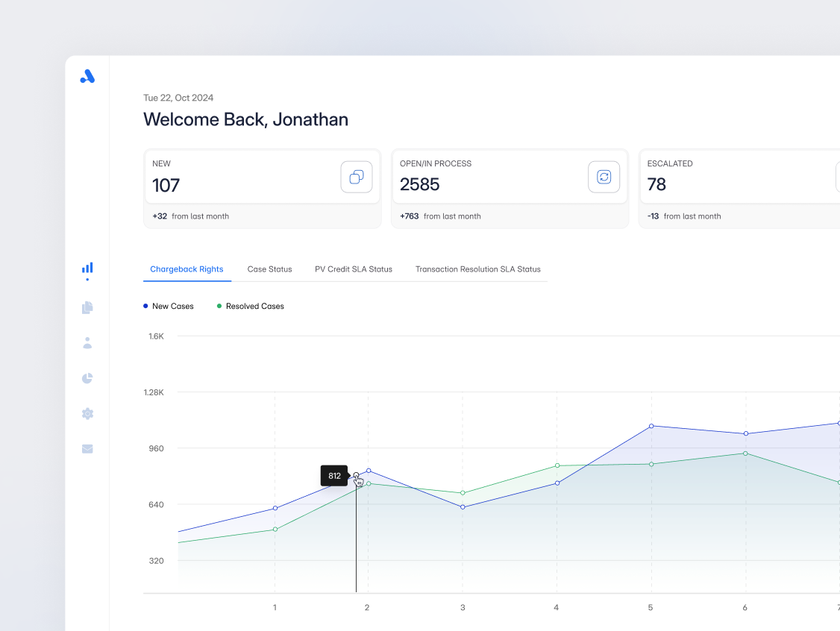Open the PV Credit SLA Status tab
The width and height of the screenshot is (840, 631).
[354, 269]
